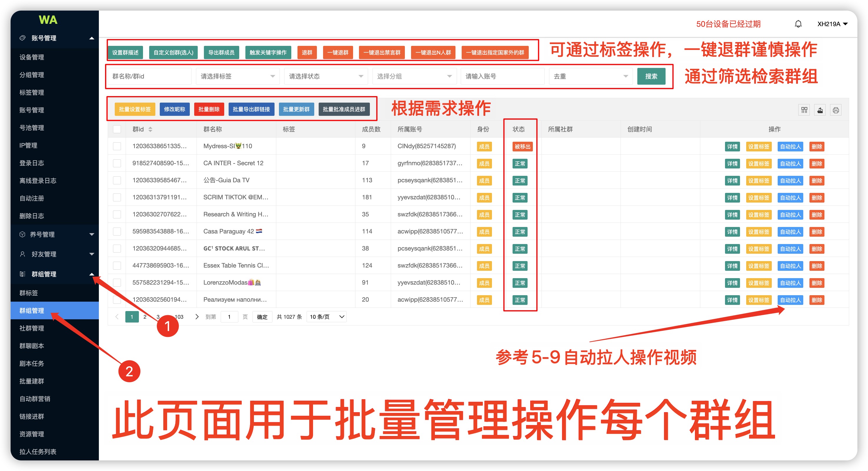Screen dimensions: 868x471
Task: Click the print table icon
Action: click(x=836, y=110)
